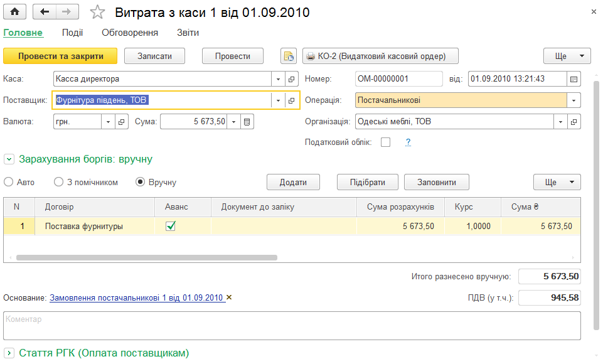
Task: Select the Авто radio option
Action: click(x=8, y=182)
